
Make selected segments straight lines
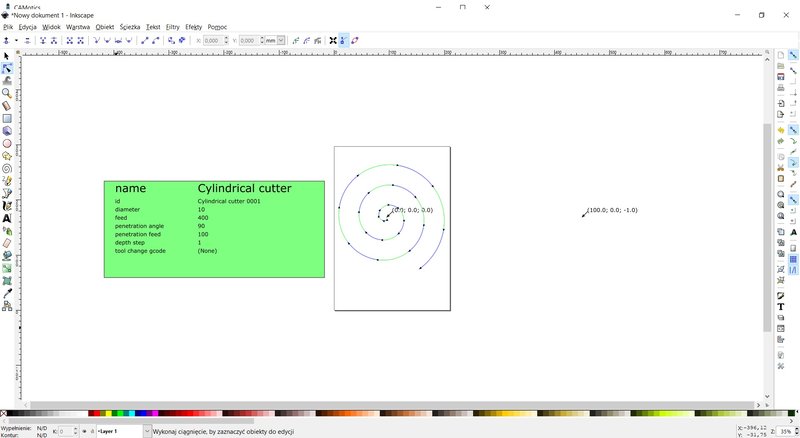(145, 40)
